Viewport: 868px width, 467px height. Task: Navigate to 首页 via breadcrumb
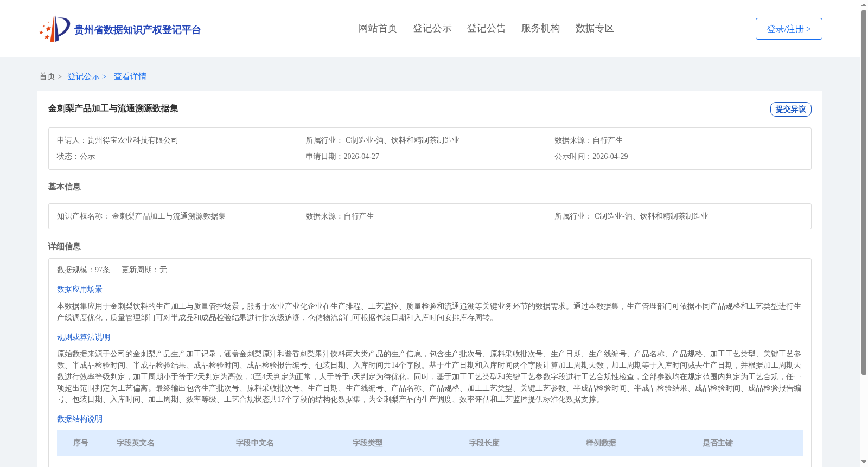tap(47, 76)
